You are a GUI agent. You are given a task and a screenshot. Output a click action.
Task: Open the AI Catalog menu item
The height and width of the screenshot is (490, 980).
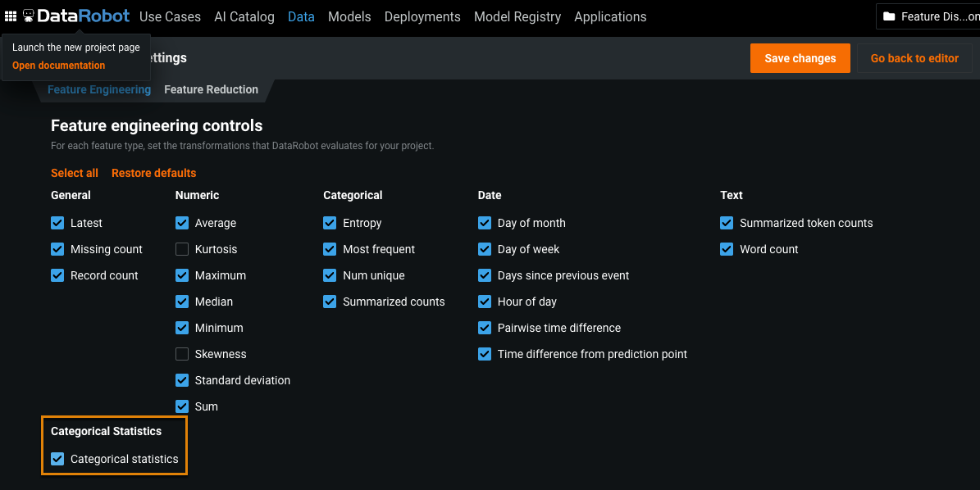[244, 16]
